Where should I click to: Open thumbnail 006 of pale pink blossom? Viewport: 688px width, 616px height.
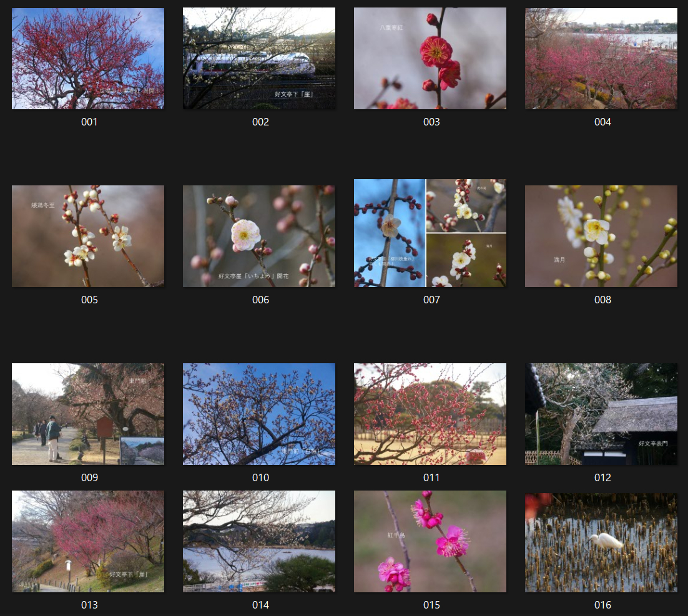click(259, 236)
